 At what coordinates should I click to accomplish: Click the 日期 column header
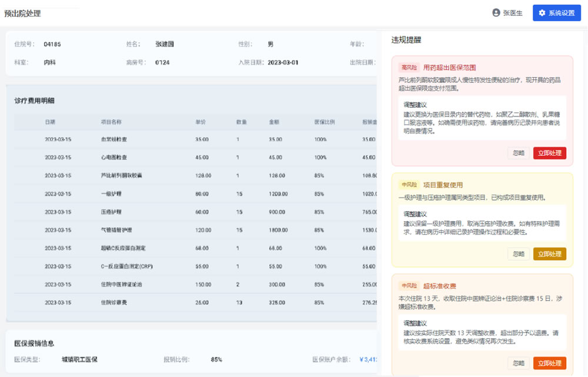tap(50, 122)
